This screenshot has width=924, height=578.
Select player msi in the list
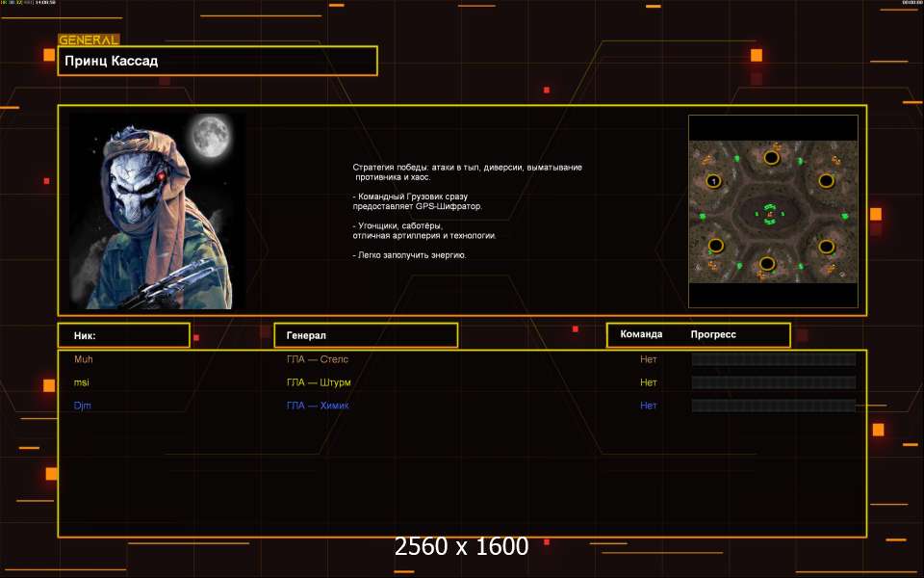click(82, 382)
